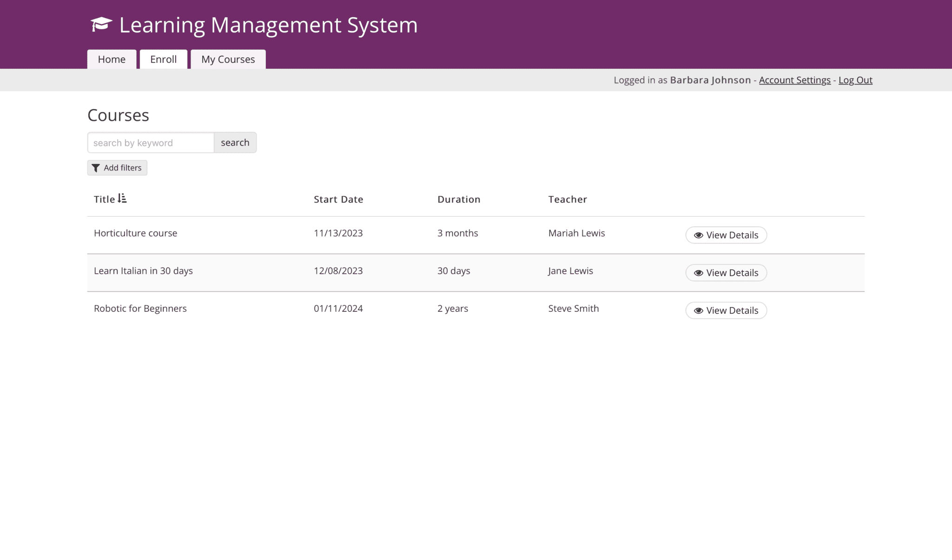Open Account Settings link
Screen dimensions: 952x560
tap(794, 80)
